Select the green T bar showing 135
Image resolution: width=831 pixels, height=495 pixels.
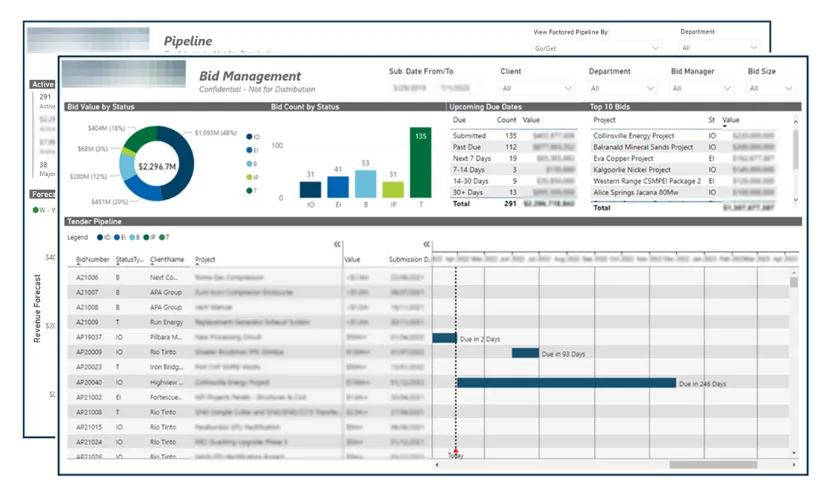click(x=421, y=163)
